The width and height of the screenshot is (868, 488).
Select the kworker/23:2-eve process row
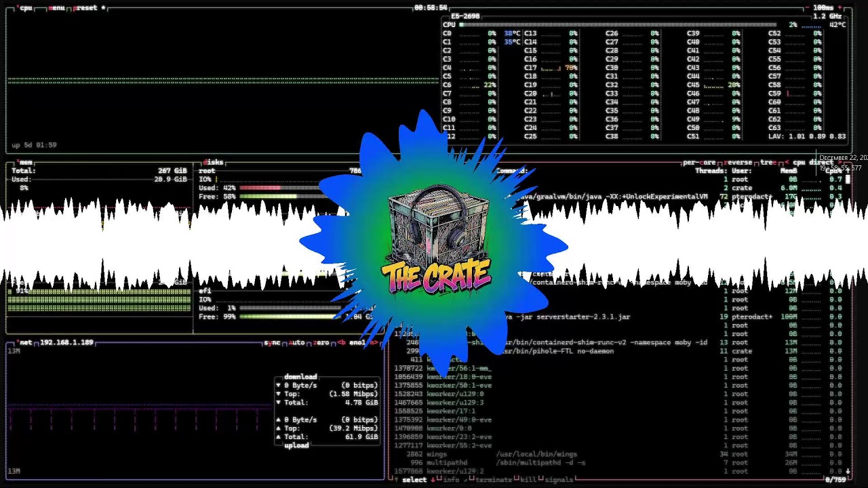pos(619,437)
